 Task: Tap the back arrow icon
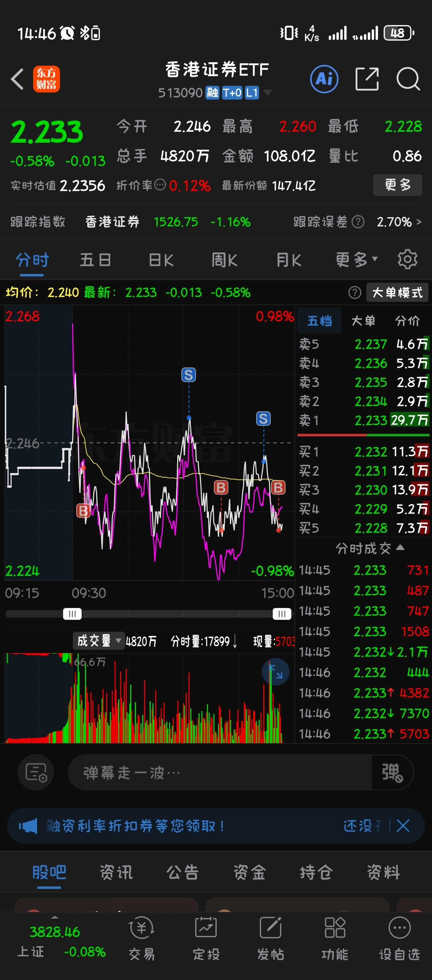pos(18,79)
